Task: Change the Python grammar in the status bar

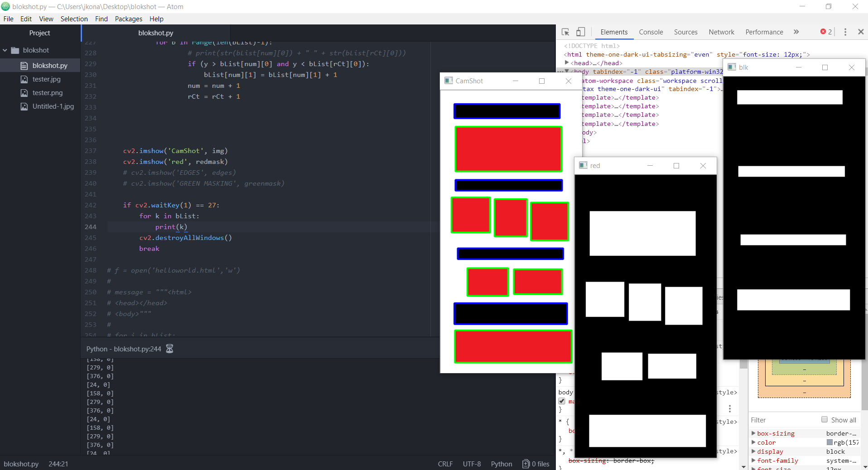Action: pyautogui.click(x=502, y=464)
